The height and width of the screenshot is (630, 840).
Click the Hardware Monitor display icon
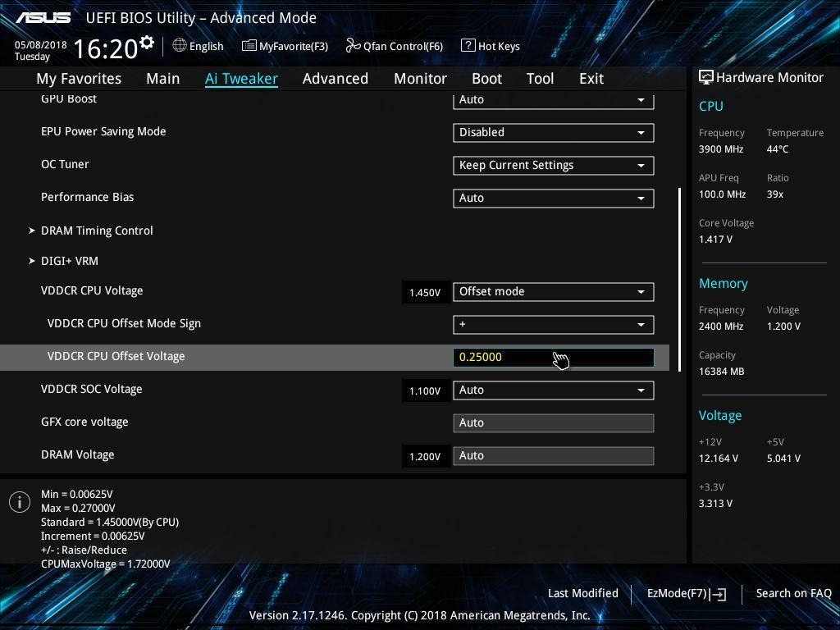pyautogui.click(x=705, y=77)
